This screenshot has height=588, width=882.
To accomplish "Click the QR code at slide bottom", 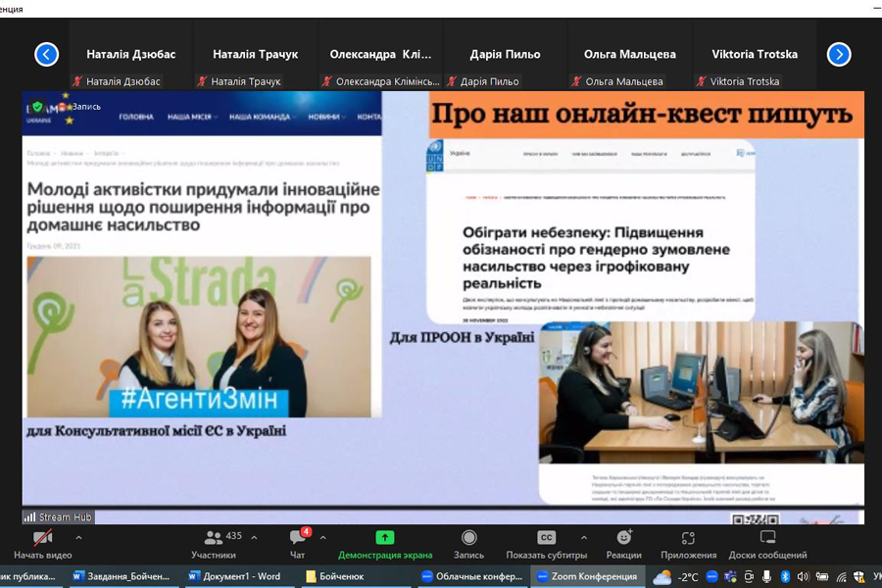I will (756, 518).
